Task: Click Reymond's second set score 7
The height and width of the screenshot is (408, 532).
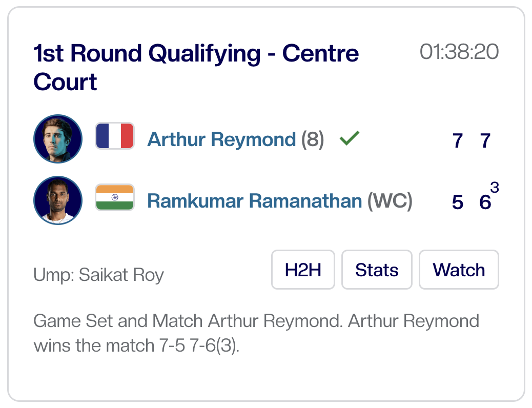Action: coord(485,140)
